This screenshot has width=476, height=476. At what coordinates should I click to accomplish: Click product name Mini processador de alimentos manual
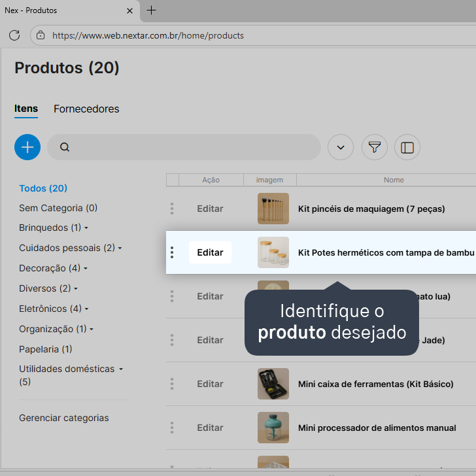pos(377,428)
